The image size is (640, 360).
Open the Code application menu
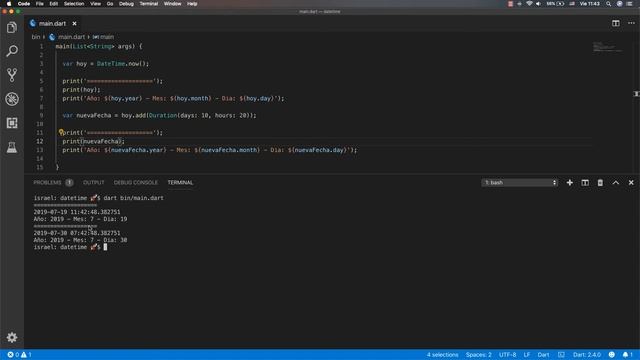tap(24, 4)
